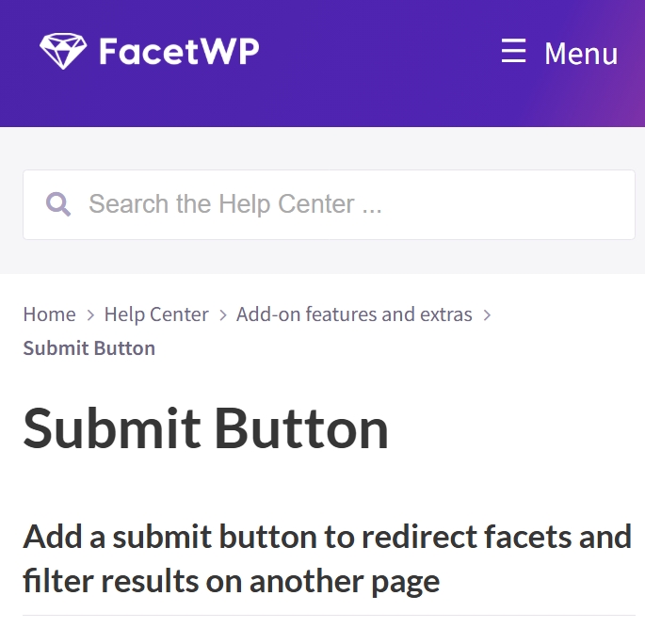This screenshot has width=645, height=644.
Task: Click the divider line under subheading
Action: pyautogui.click(x=329, y=616)
